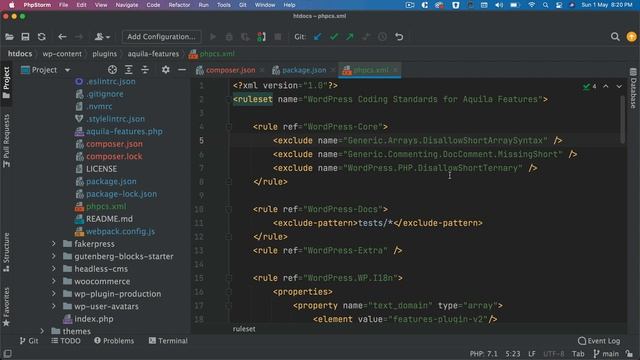Click the Listen for debug connections icon
Screen dimensions: 640x360
pyautogui.click(x=262, y=37)
